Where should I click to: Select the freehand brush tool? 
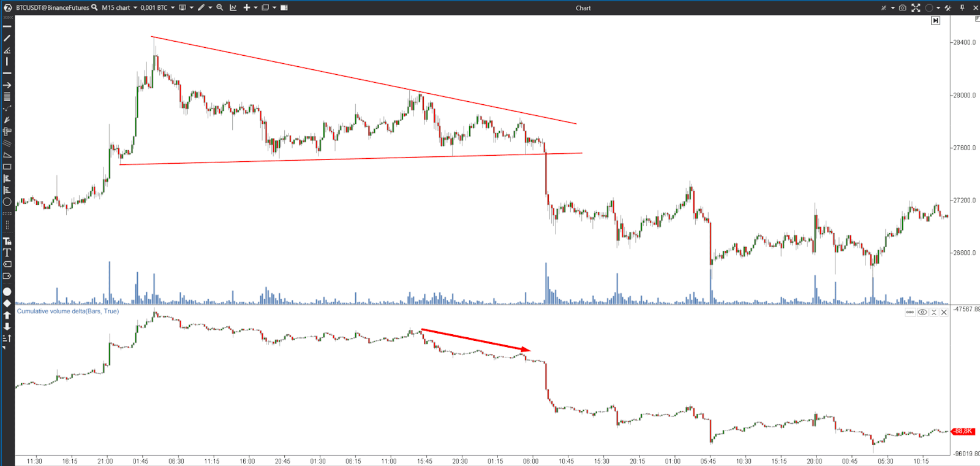pos(7,120)
